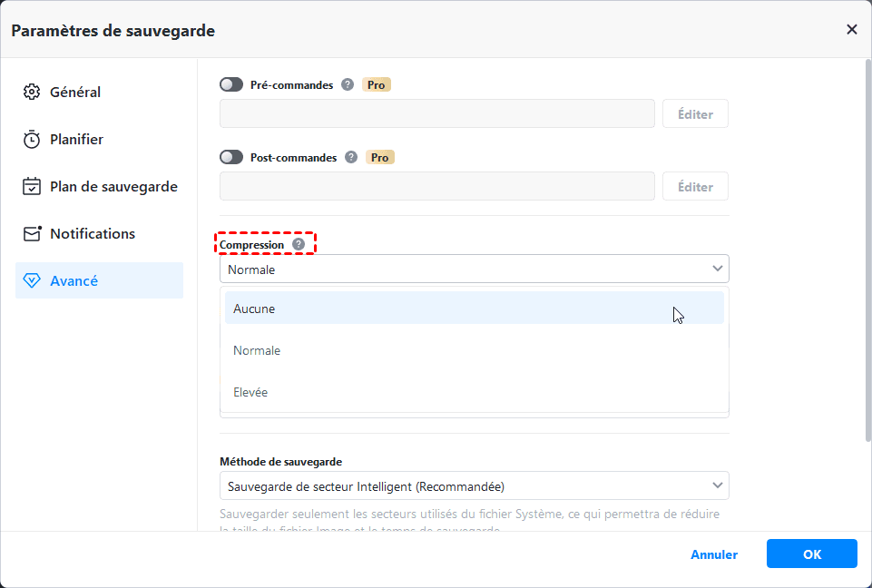Click the Plan de sauvegarde calendar icon
The height and width of the screenshot is (588, 872).
point(32,186)
